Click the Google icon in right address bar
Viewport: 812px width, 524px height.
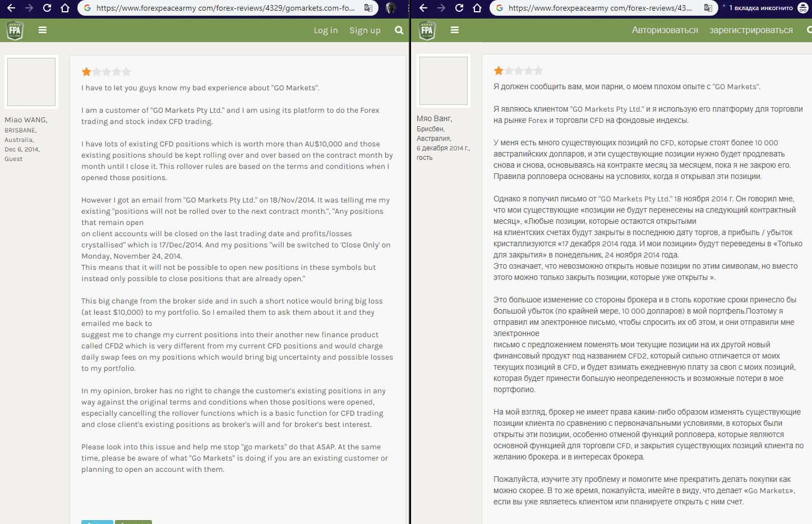coord(499,8)
